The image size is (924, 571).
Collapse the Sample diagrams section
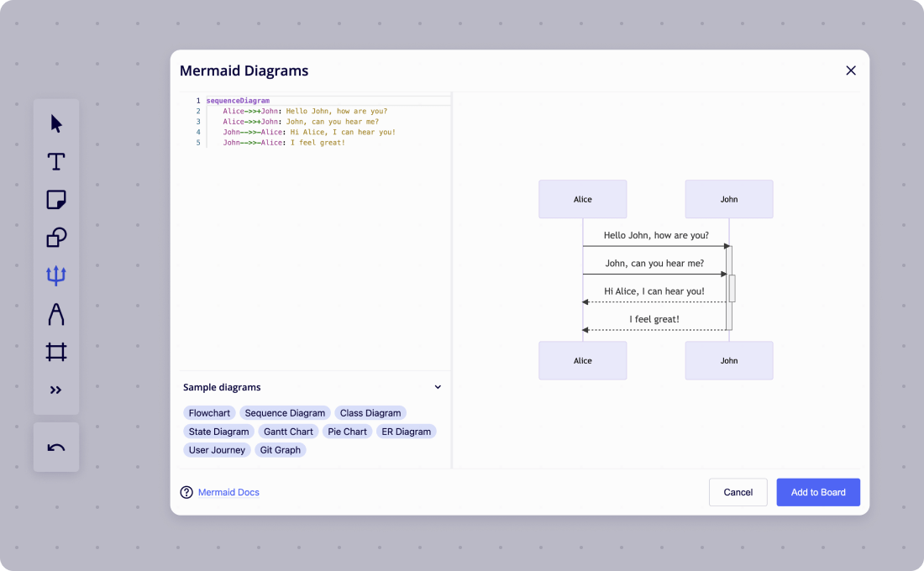[x=438, y=386]
